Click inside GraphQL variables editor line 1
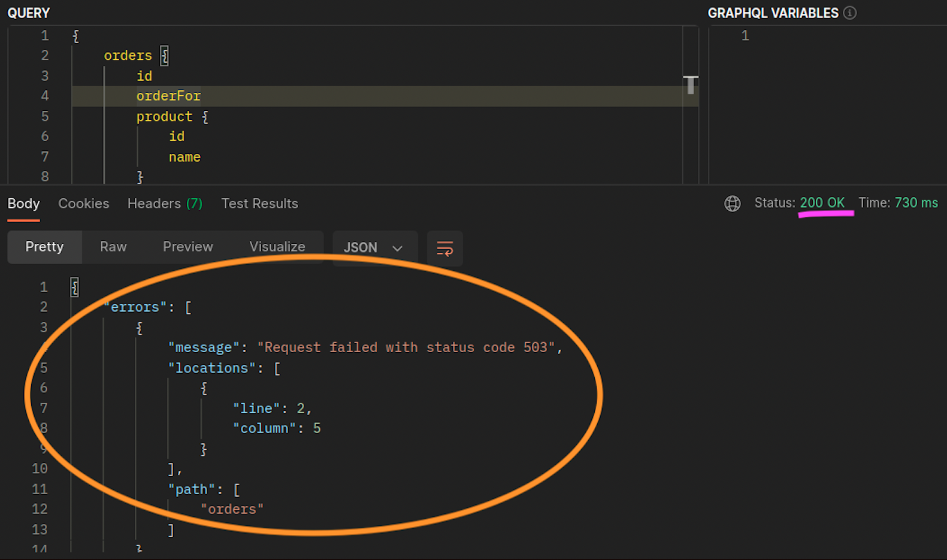 click(827, 36)
